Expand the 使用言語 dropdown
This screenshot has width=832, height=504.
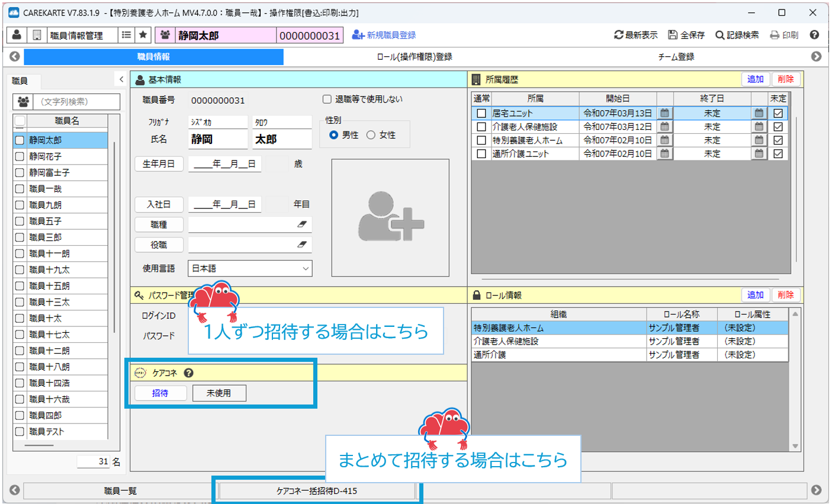point(306,268)
